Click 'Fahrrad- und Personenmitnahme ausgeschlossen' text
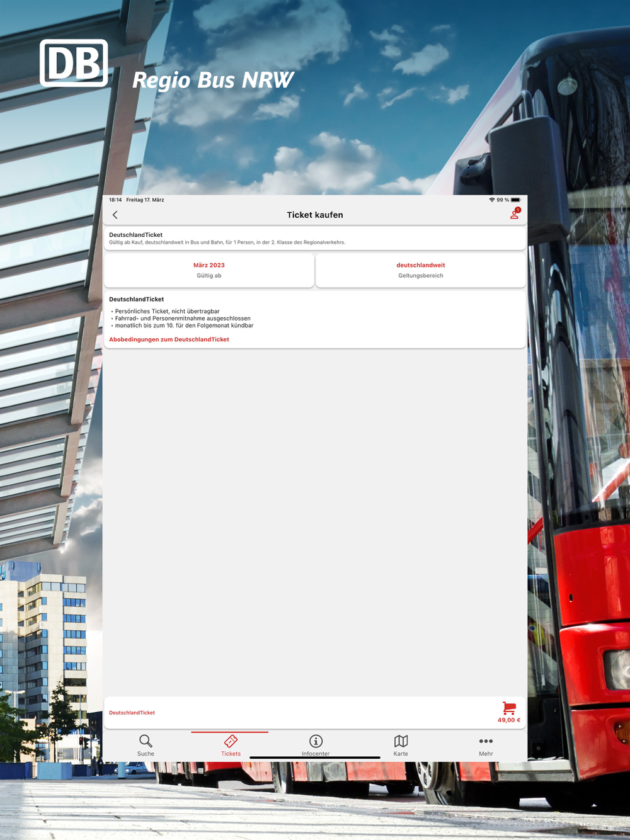Image resolution: width=630 pixels, height=840 pixels. pyautogui.click(x=183, y=319)
